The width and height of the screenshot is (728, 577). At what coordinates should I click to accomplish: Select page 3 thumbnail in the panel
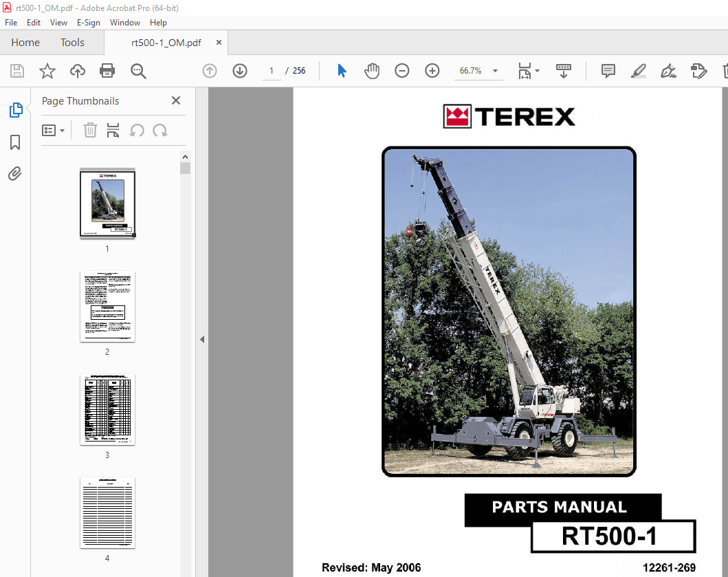(107, 410)
